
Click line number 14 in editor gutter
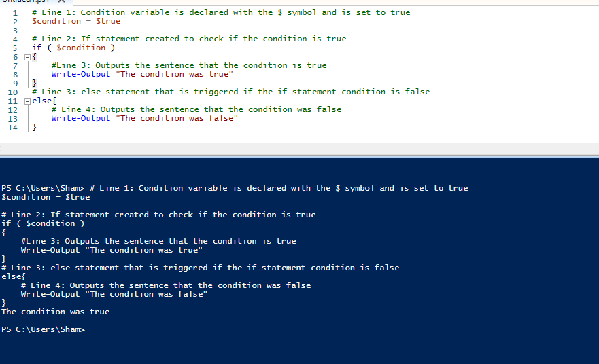coord(13,128)
